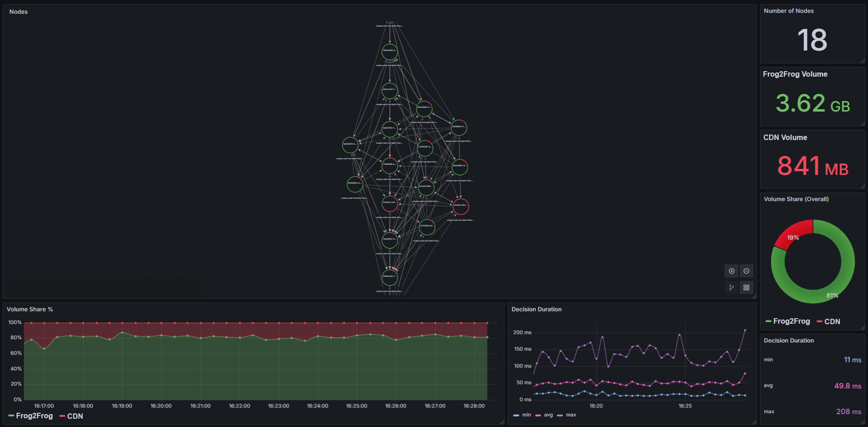This screenshot has height=427, width=868.
Task: Switch node graph to grid layout
Action: pyautogui.click(x=746, y=287)
